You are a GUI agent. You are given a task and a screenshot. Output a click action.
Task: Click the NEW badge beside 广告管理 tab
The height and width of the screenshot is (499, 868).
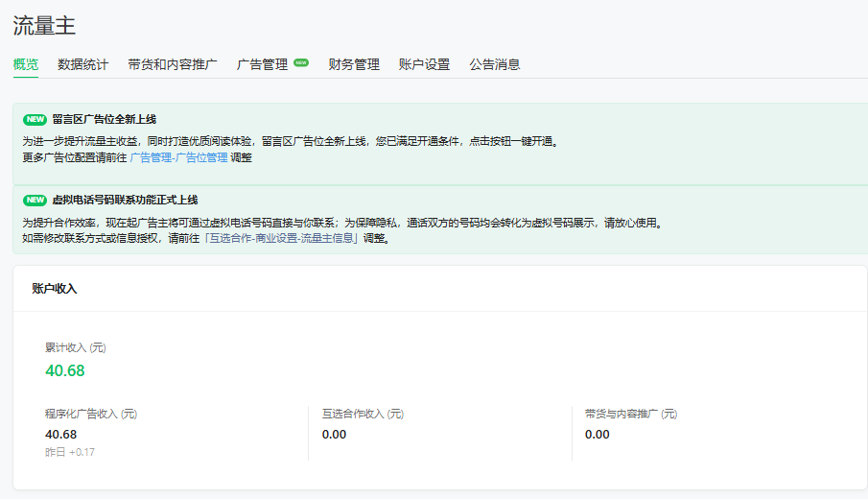(x=301, y=63)
